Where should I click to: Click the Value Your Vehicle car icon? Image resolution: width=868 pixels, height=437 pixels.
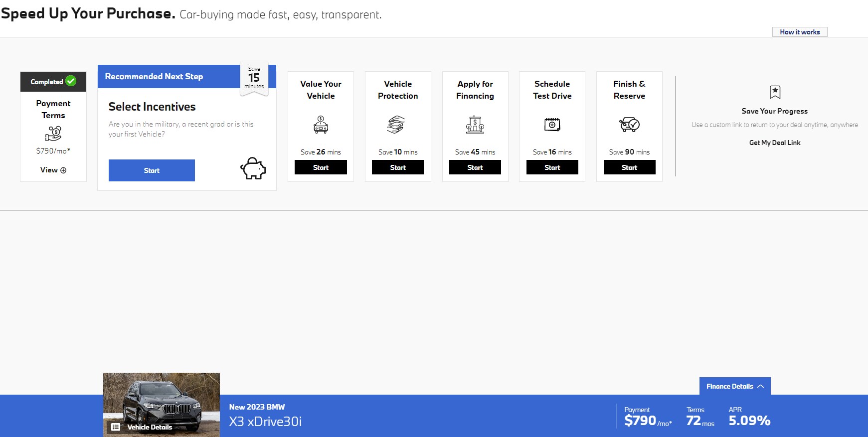click(x=321, y=125)
